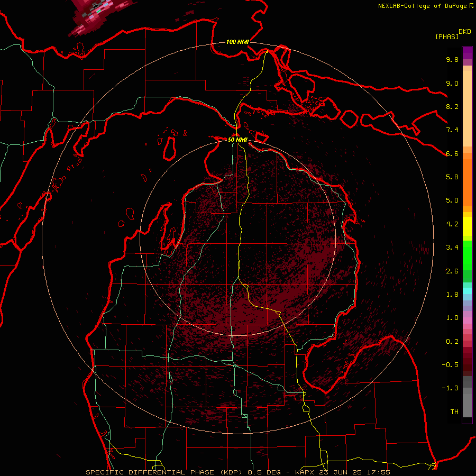
Task: Click the DKD label above the color scale
Action: (465, 32)
